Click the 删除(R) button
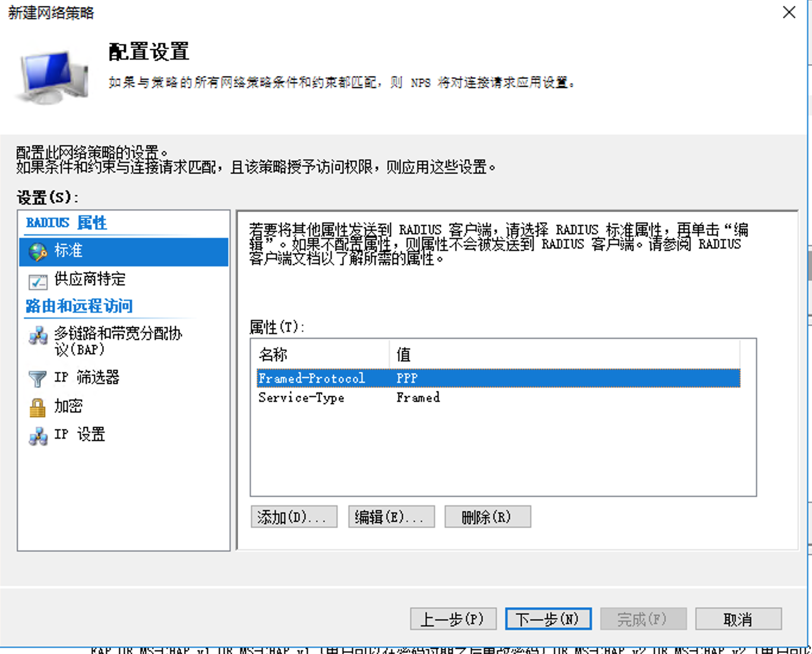Screen dimensions: 812x654 (487, 517)
